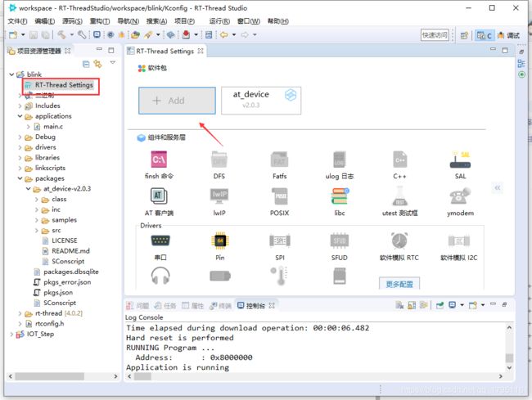Viewport: 532px width, 400px height.
Task: Expand the IOT_Step project
Action: 11,335
